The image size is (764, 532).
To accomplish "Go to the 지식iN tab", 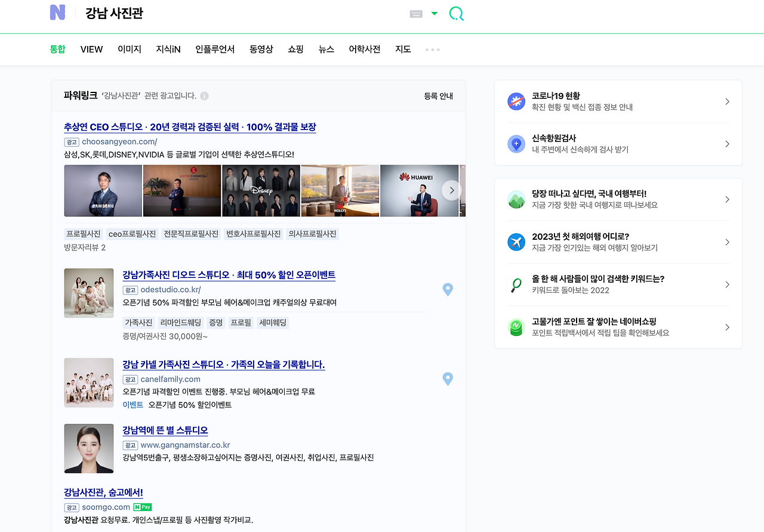I will click(168, 50).
